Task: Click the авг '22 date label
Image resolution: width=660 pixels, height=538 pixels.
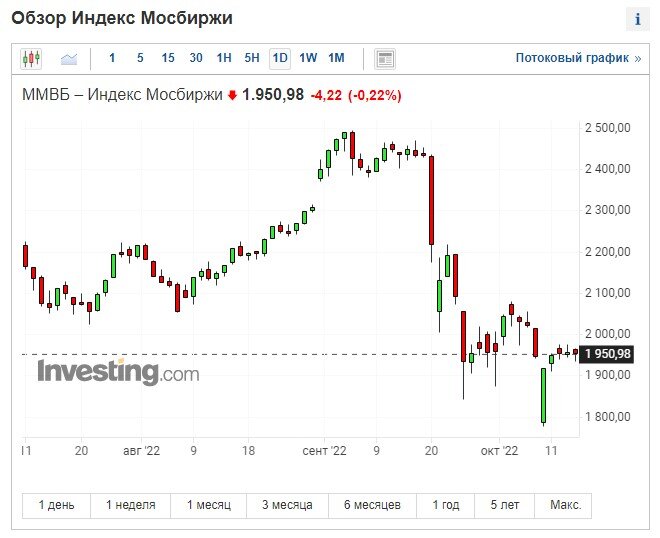Action: click(x=141, y=451)
